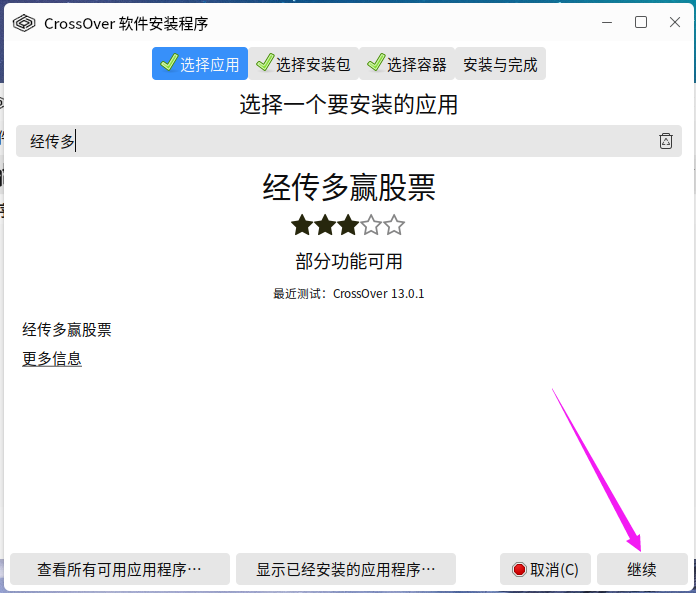Cancel installation with 取消(C) button
696x593 pixels.
tap(545, 569)
